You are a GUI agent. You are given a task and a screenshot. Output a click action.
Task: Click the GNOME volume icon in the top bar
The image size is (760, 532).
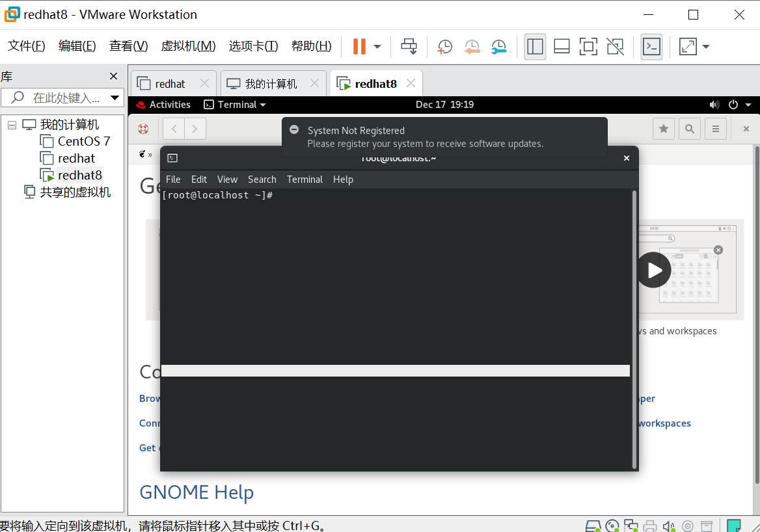714,105
